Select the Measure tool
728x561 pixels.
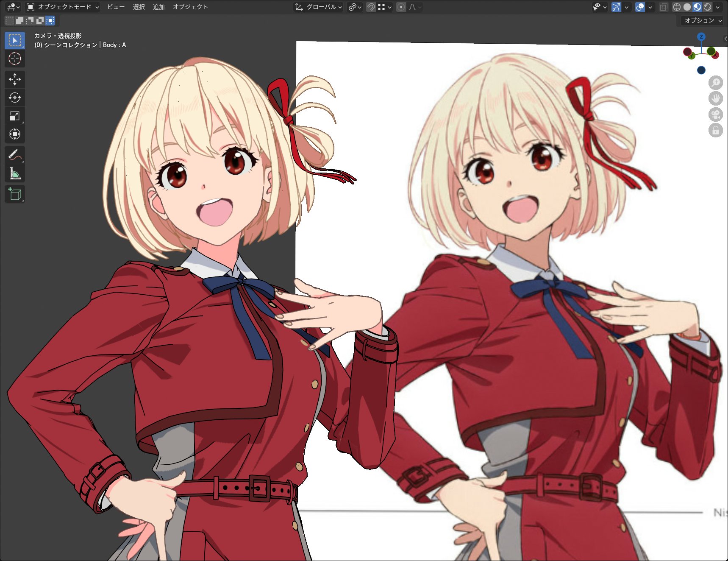[15, 173]
